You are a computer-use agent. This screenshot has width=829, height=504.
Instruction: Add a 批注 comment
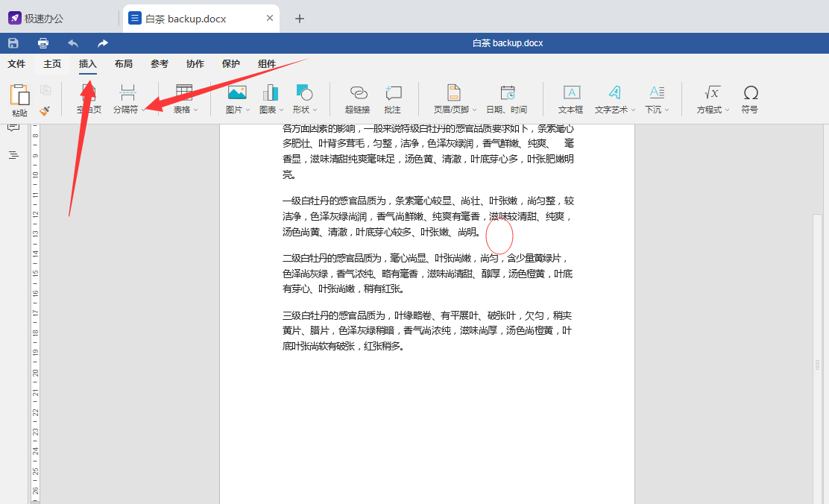[x=392, y=99]
